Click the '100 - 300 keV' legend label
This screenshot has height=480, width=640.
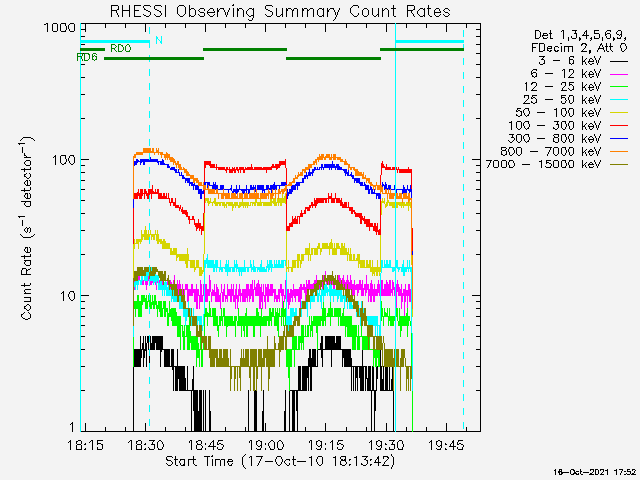coord(555,126)
